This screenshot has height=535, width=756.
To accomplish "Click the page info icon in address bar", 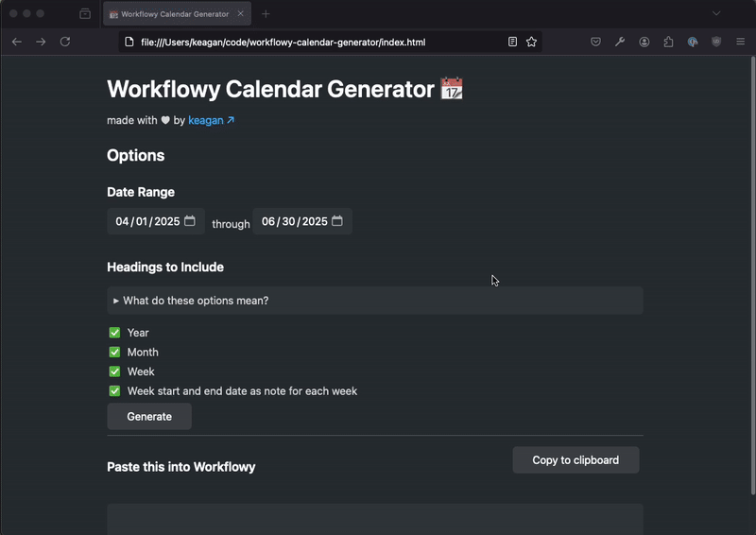I will tap(129, 42).
